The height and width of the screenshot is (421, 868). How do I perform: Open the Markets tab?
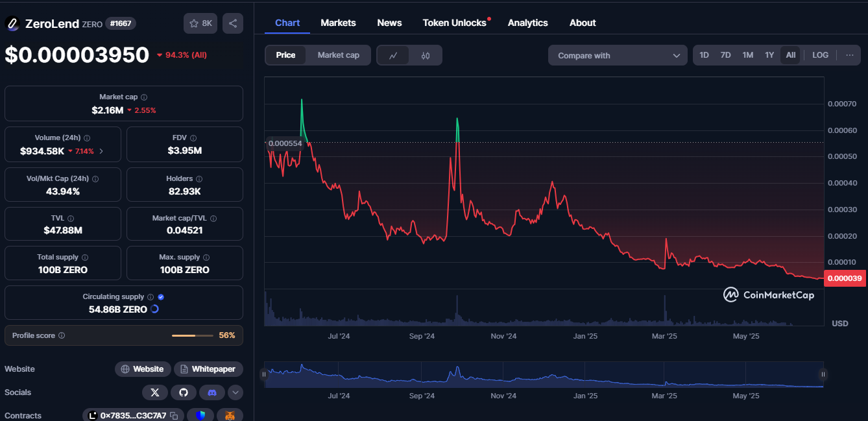pos(338,23)
